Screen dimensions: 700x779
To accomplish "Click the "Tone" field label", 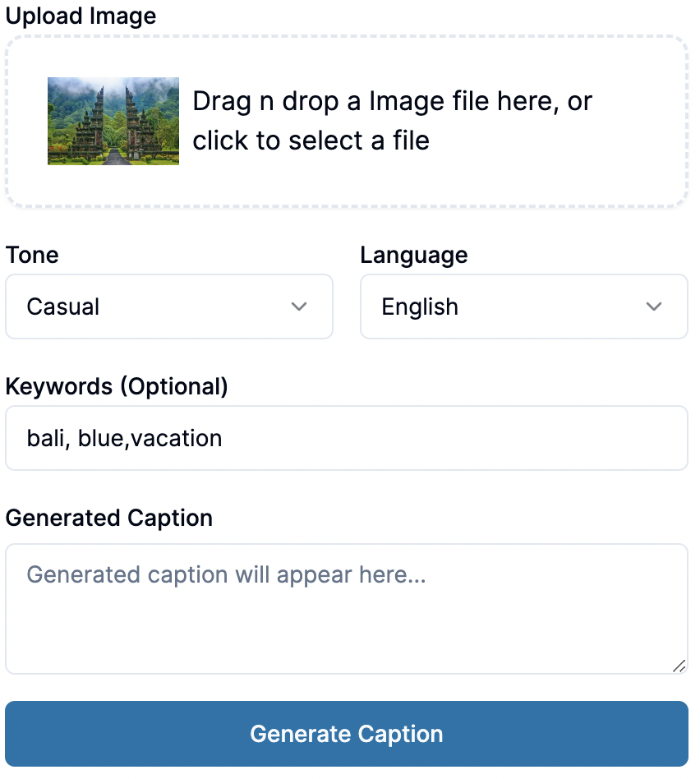I will pyautogui.click(x=32, y=255).
